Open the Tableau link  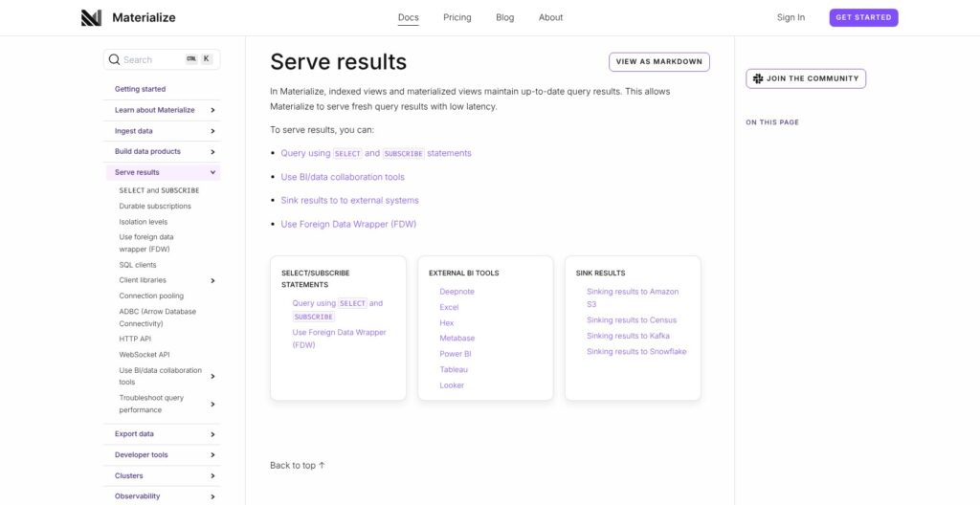click(453, 369)
